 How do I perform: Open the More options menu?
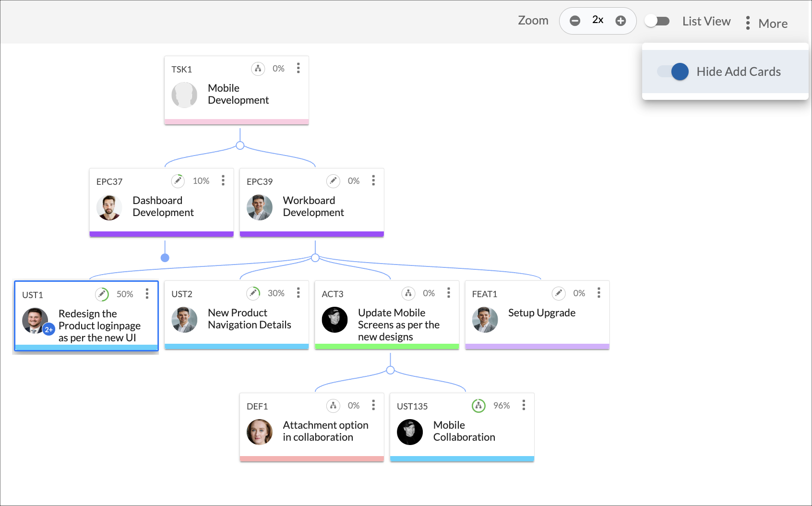point(766,23)
